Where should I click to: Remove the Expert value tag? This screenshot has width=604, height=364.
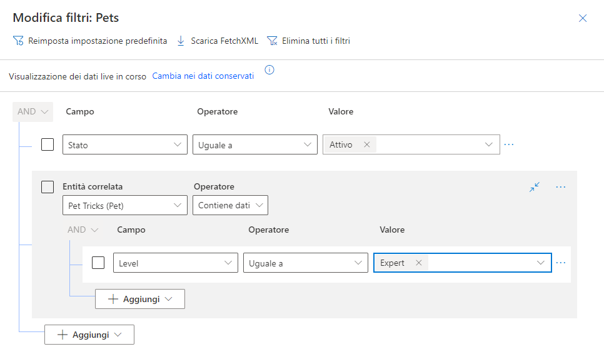pyautogui.click(x=418, y=263)
